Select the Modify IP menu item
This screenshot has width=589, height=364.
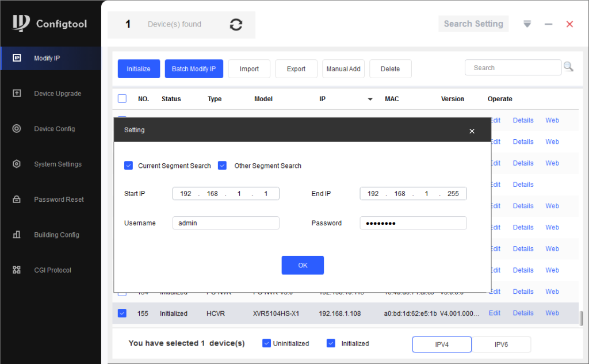click(47, 58)
